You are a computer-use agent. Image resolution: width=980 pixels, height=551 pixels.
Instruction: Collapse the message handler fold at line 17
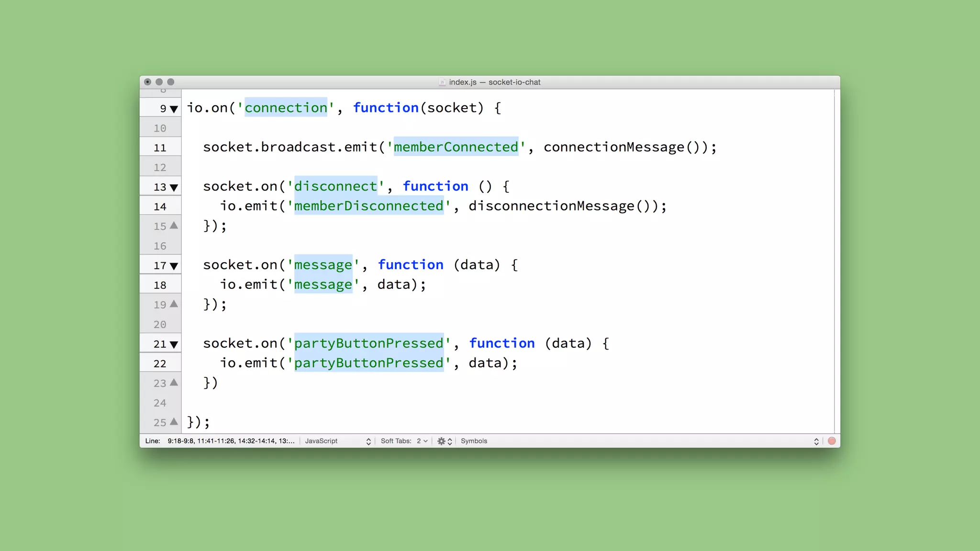click(x=174, y=266)
